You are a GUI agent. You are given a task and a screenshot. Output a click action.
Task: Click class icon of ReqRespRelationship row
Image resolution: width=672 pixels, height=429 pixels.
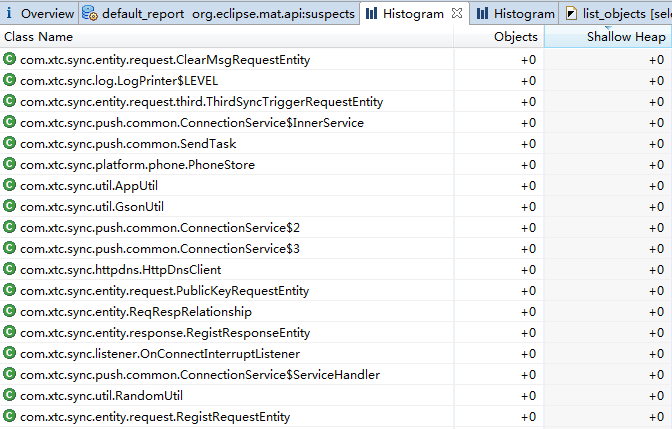[x=9, y=311]
